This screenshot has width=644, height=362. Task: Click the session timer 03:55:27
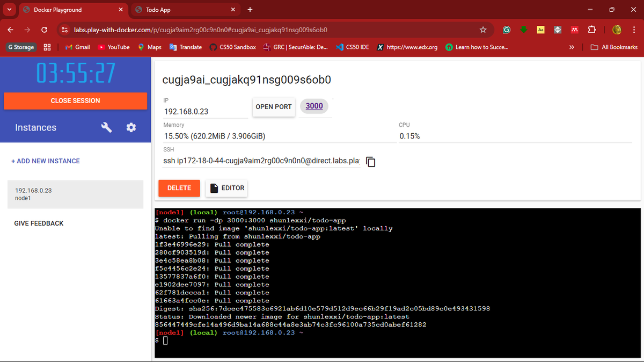tap(75, 73)
